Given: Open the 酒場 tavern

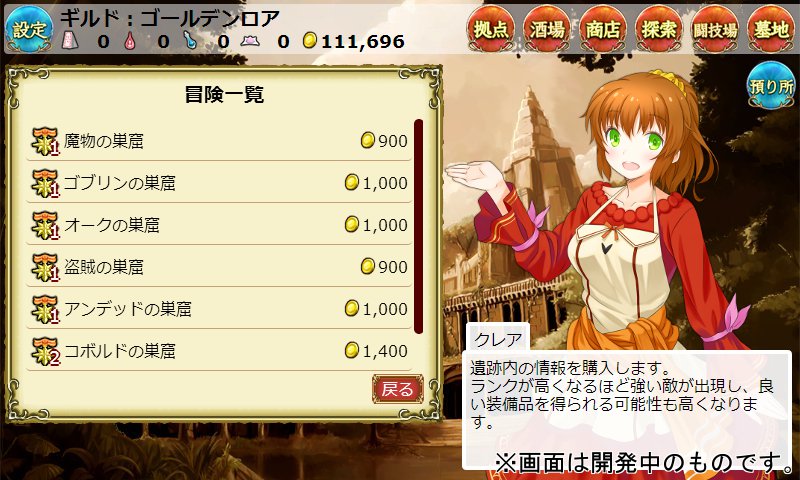Looking at the screenshot, I should pos(546,29).
